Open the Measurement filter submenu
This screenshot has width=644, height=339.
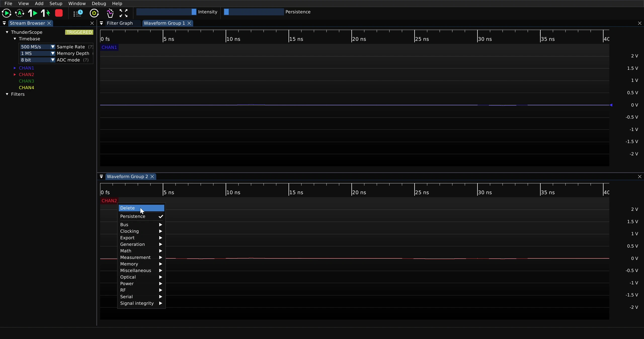(x=141, y=257)
